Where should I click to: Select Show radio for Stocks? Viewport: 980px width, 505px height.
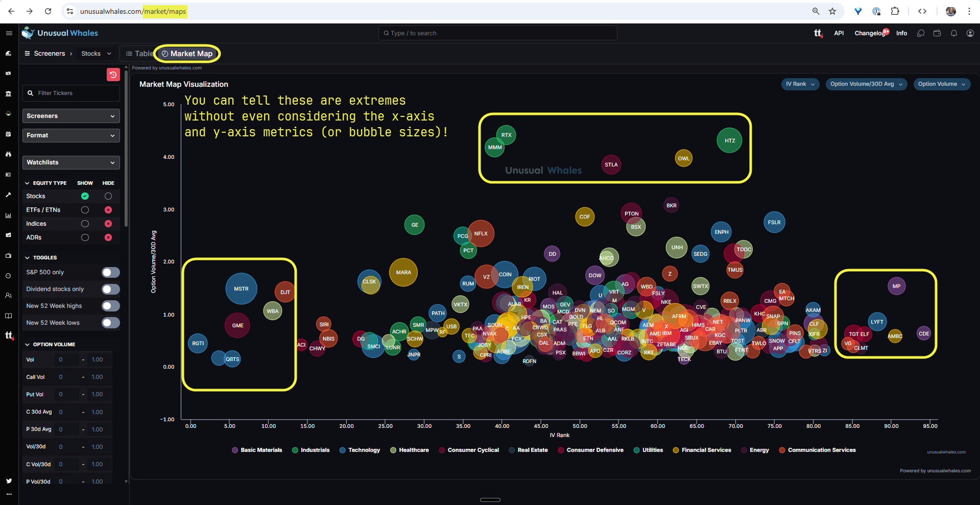coord(85,196)
